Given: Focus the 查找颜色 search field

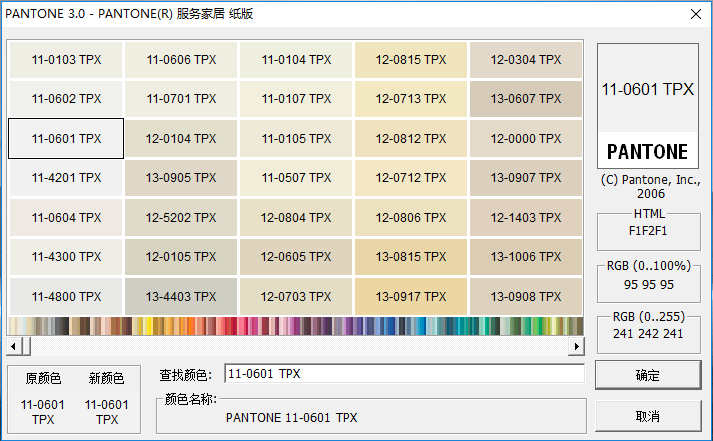Looking at the screenshot, I should [x=404, y=374].
